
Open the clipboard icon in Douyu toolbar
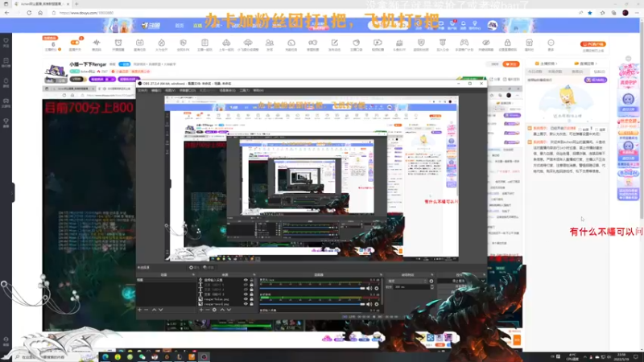pos(204,43)
